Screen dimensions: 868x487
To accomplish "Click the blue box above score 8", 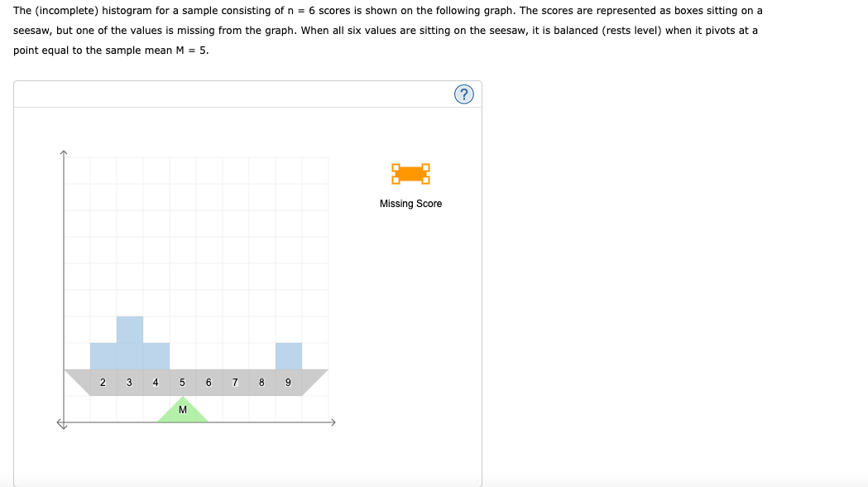I will [x=288, y=354].
